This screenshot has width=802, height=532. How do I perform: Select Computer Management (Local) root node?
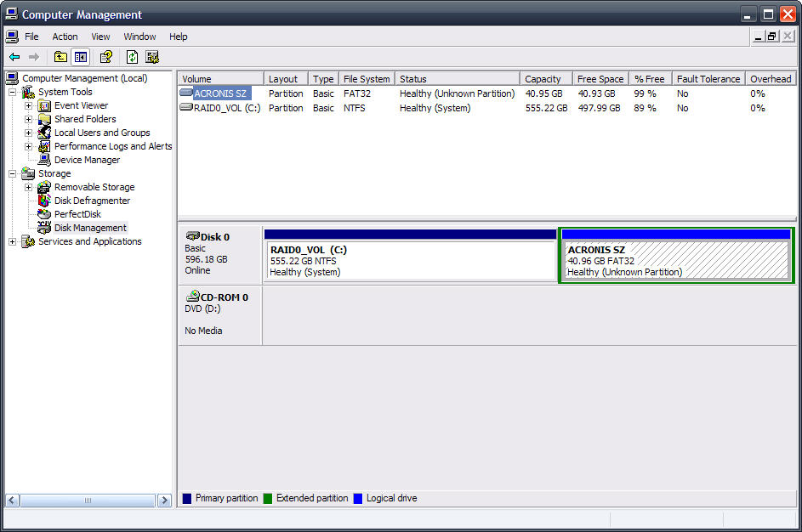(84, 78)
